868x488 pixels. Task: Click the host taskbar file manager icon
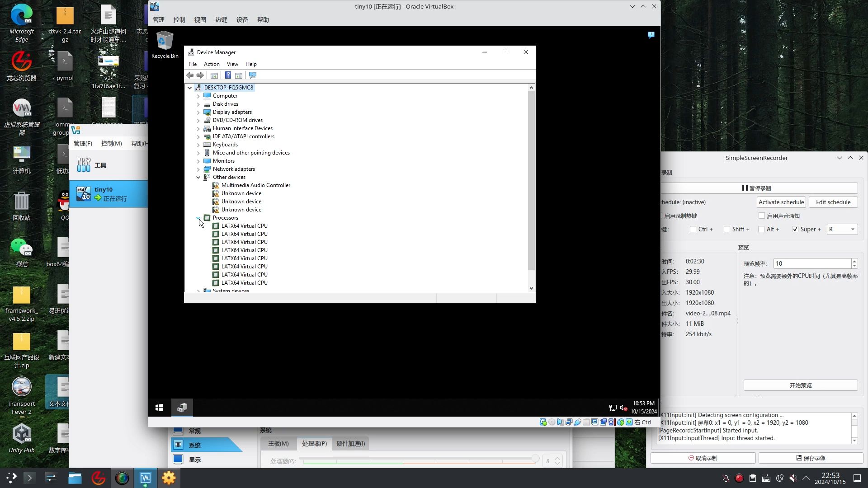(x=75, y=478)
